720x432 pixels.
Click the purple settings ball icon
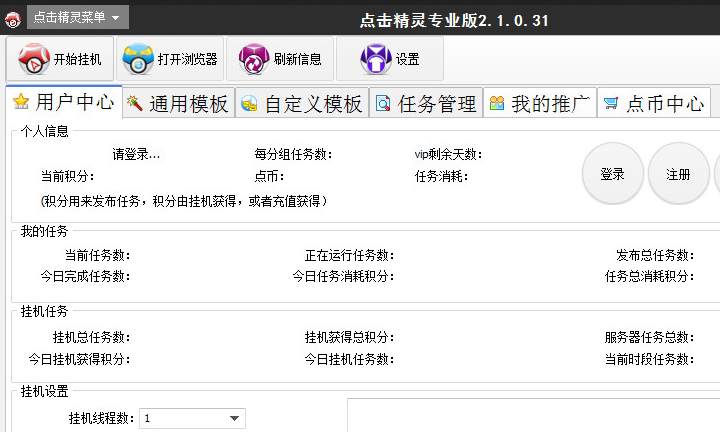[376, 59]
